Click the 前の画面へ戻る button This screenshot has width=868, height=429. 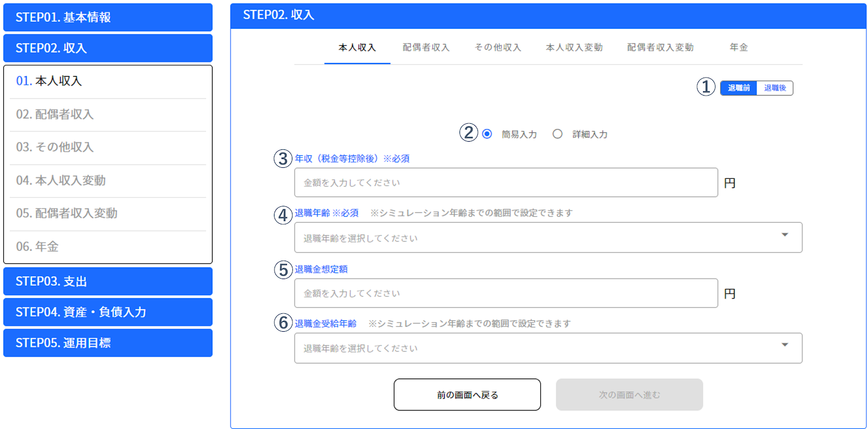pyautogui.click(x=467, y=395)
